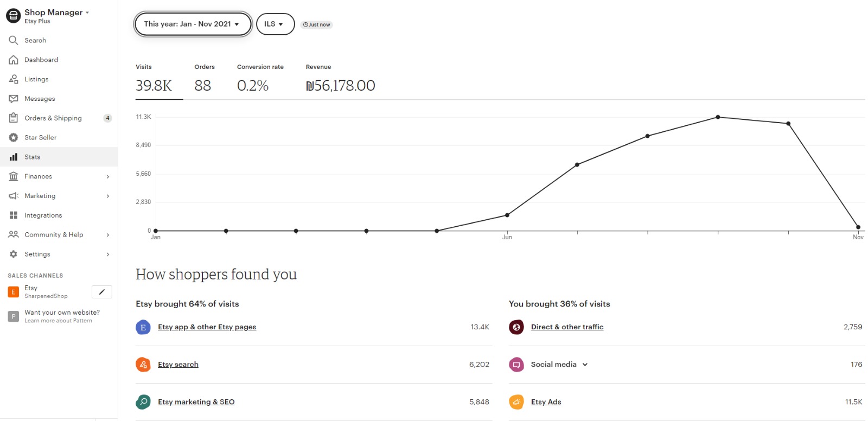Click the Star Seller badge icon

14,138
